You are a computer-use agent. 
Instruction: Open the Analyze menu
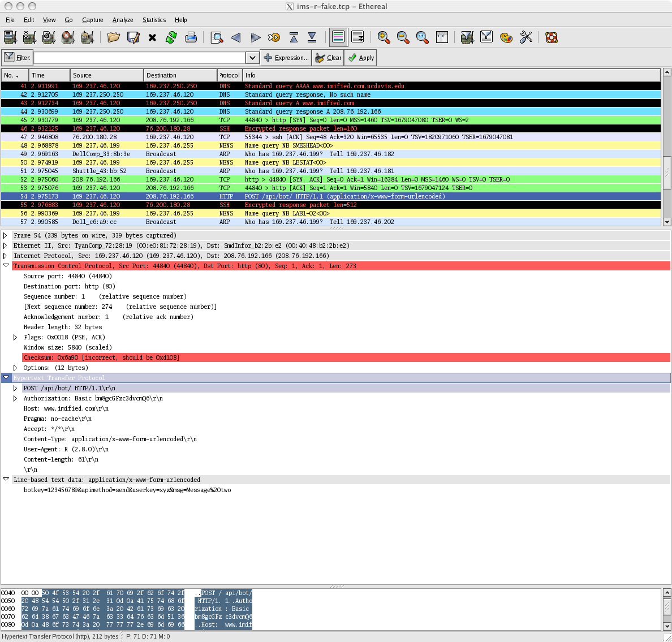123,20
